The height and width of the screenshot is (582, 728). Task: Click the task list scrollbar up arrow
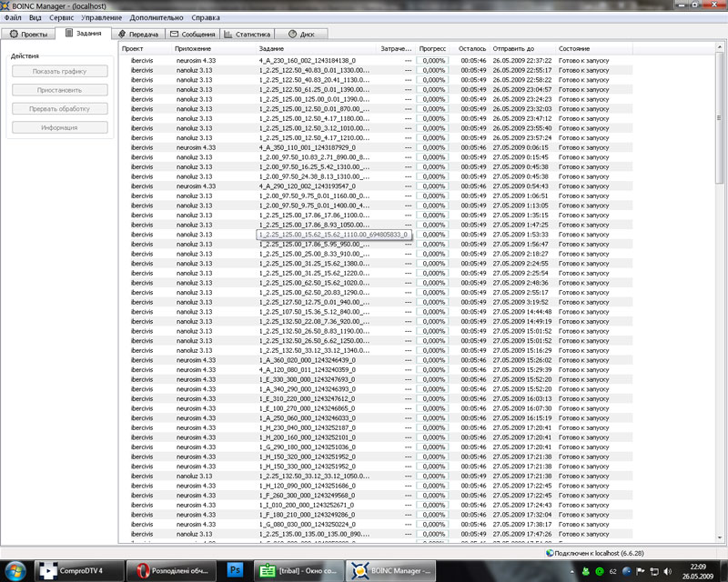(720, 47)
